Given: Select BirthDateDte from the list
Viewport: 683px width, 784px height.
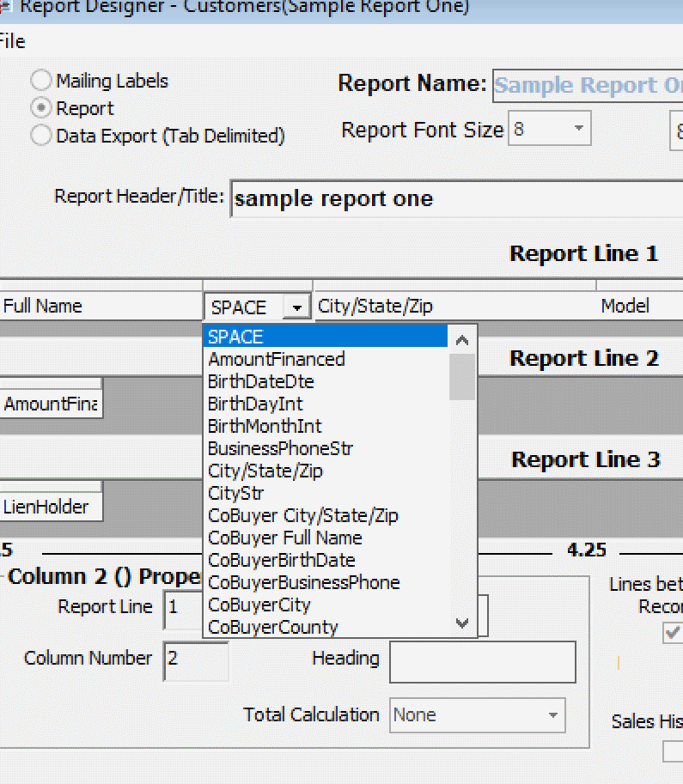Looking at the screenshot, I should pyautogui.click(x=326, y=381).
